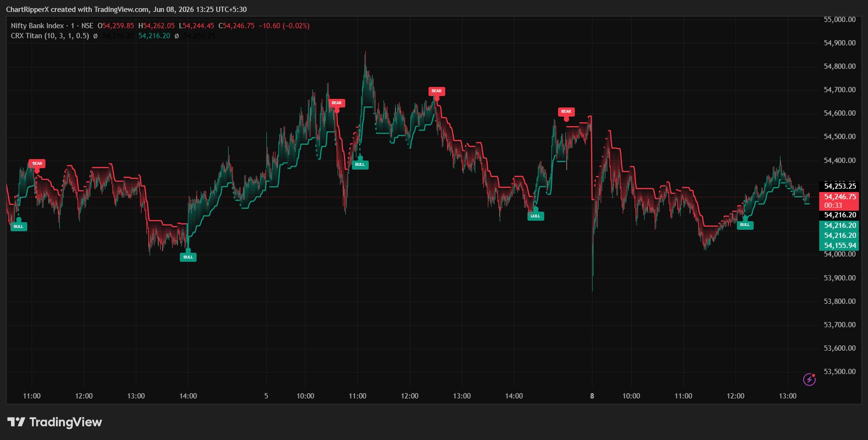Click the date label 8 on time axis
This screenshot has width=868, height=440.
(592, 396)
